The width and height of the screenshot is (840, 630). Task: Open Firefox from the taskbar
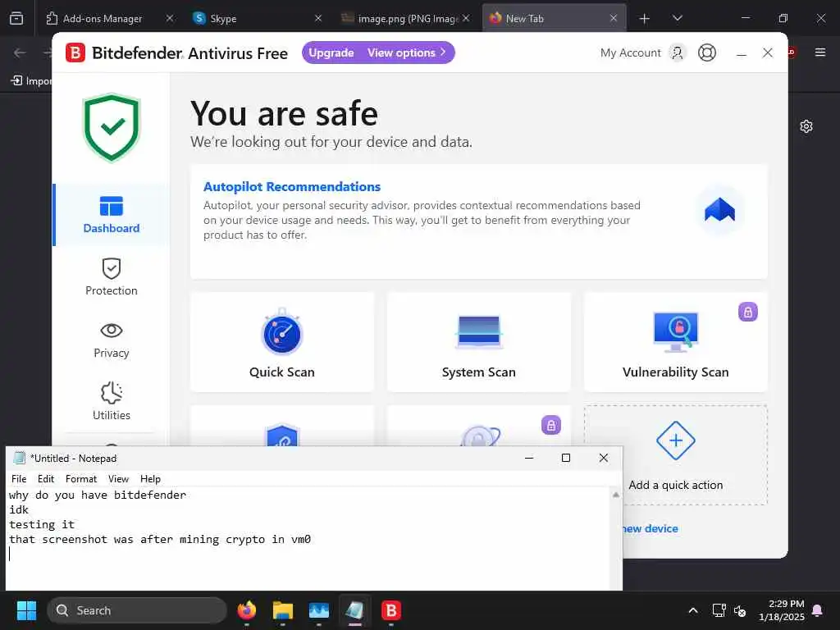click(246, 610)
